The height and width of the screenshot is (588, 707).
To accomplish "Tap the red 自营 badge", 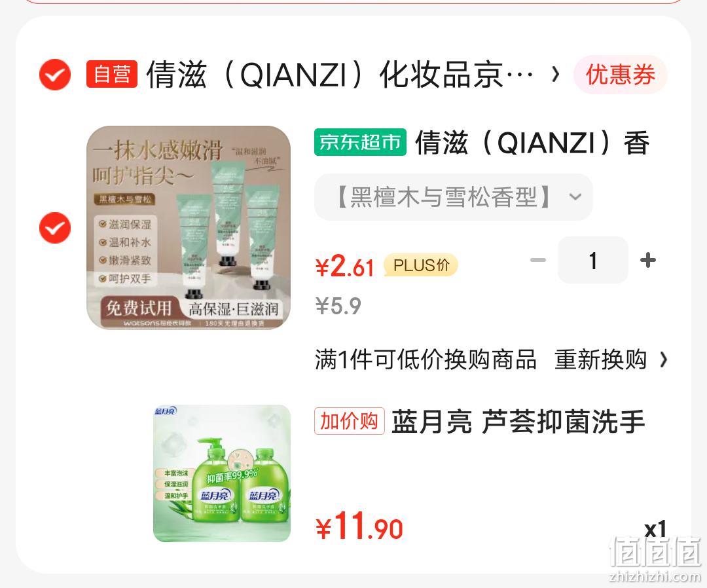I will tap(112, 74).
